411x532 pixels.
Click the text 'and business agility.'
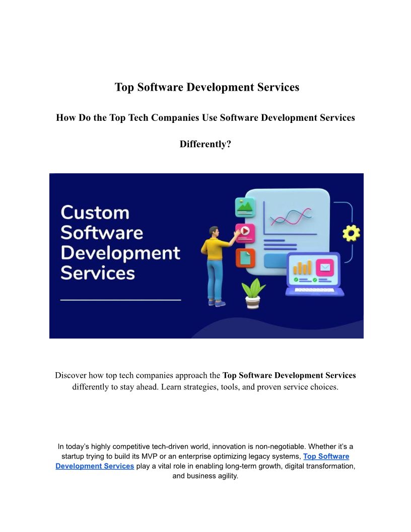point(205,476)
